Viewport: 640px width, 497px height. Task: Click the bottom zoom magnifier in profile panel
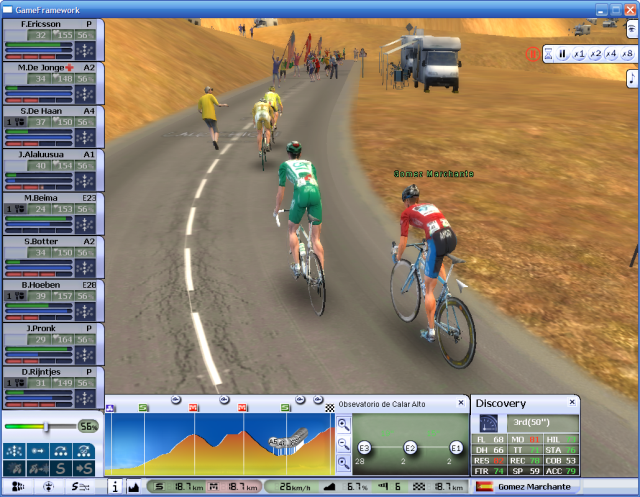pyautogui.click(x=343, y=461)
